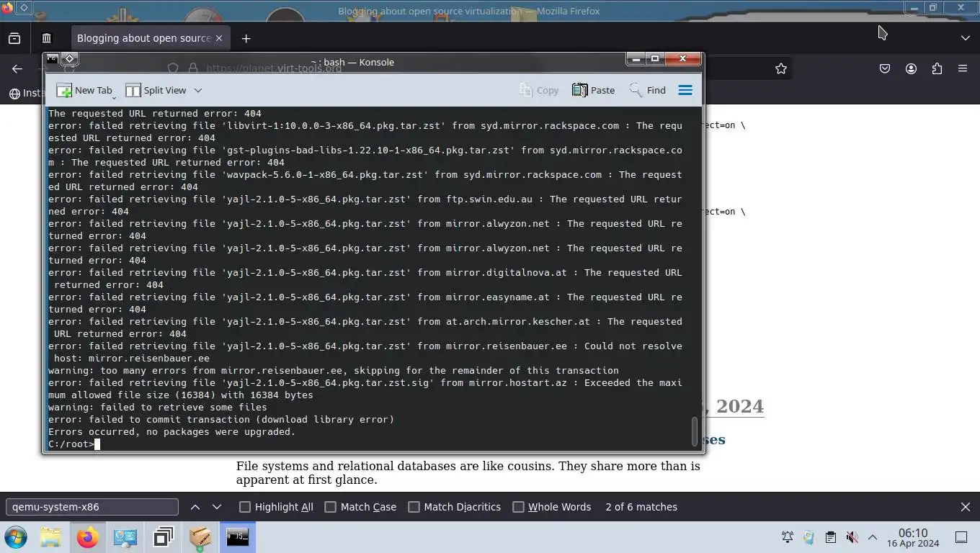Click the find-in-page field containing qemu-system-x86
The image size is (980, 553).
click(92, 507)
